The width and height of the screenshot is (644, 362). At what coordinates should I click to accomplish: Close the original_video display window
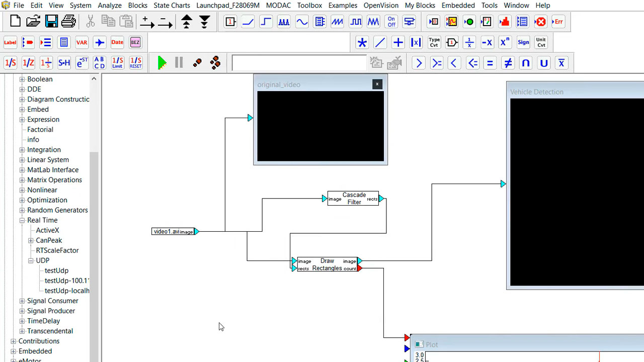pos(377,84)
